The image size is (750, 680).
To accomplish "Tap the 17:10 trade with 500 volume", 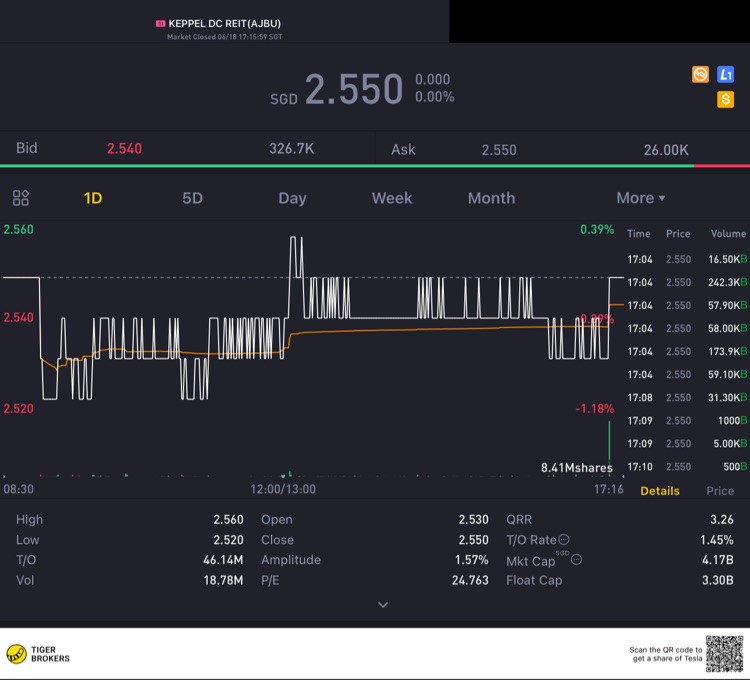I will [x=687, y=467].
